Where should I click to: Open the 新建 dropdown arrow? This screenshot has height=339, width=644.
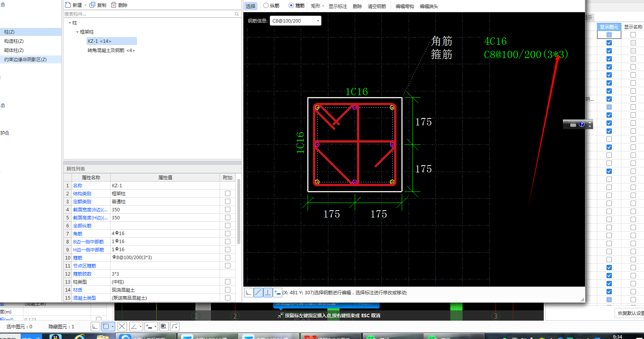tap(85, 5)
